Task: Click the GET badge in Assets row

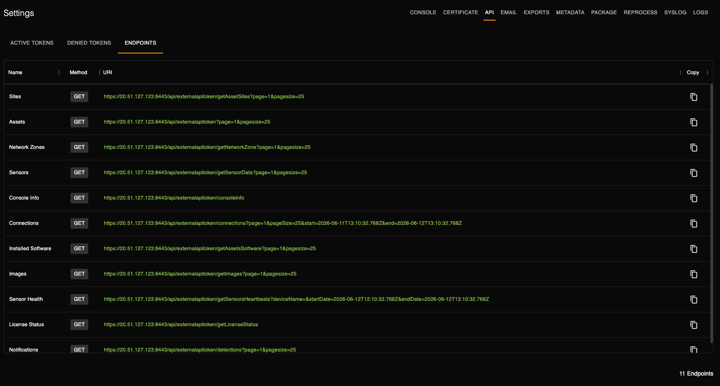Action: click(79, 122)
